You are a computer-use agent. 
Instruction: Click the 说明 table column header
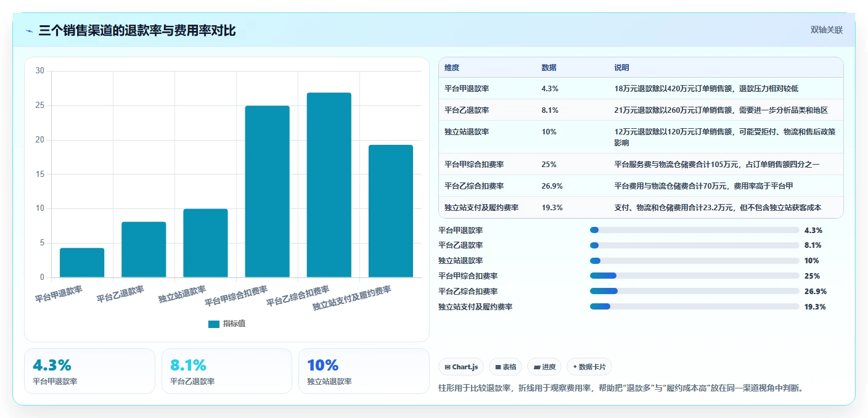coord(622,68)
